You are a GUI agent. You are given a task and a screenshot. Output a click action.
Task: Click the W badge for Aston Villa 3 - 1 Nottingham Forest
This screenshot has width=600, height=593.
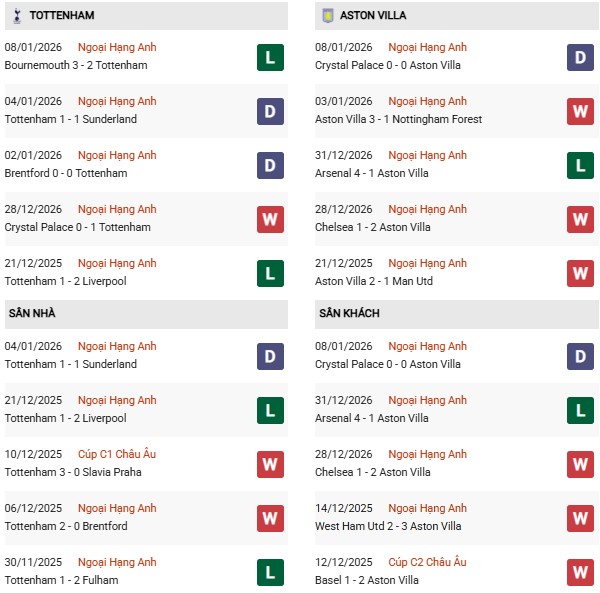point(580,111)
